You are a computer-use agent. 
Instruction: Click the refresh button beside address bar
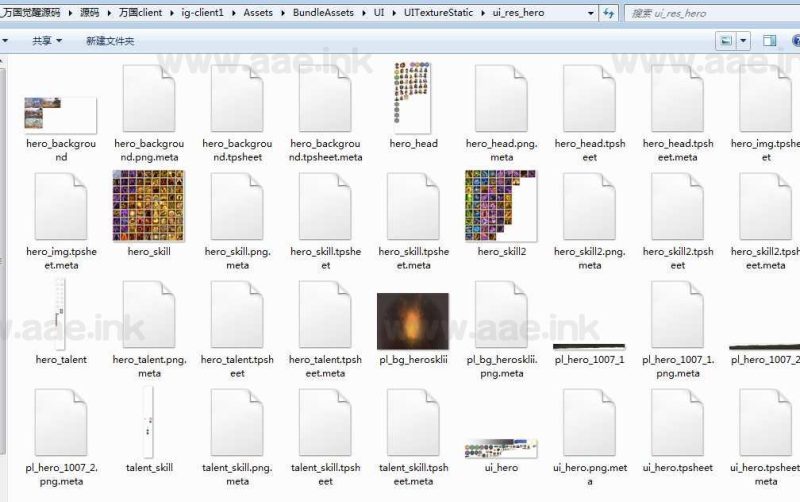(609, 14)
